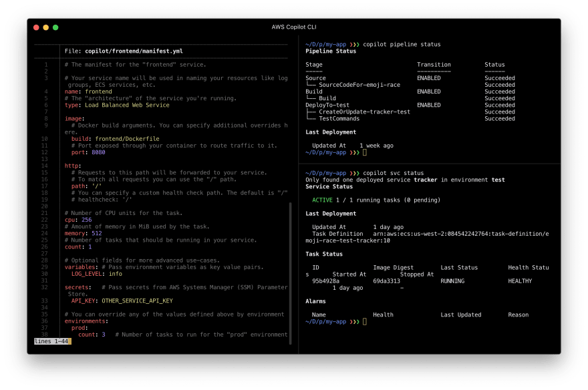588x390 pixels.
Task: Click the 'Pipeline Status' heading
Action: pos(331,51)
